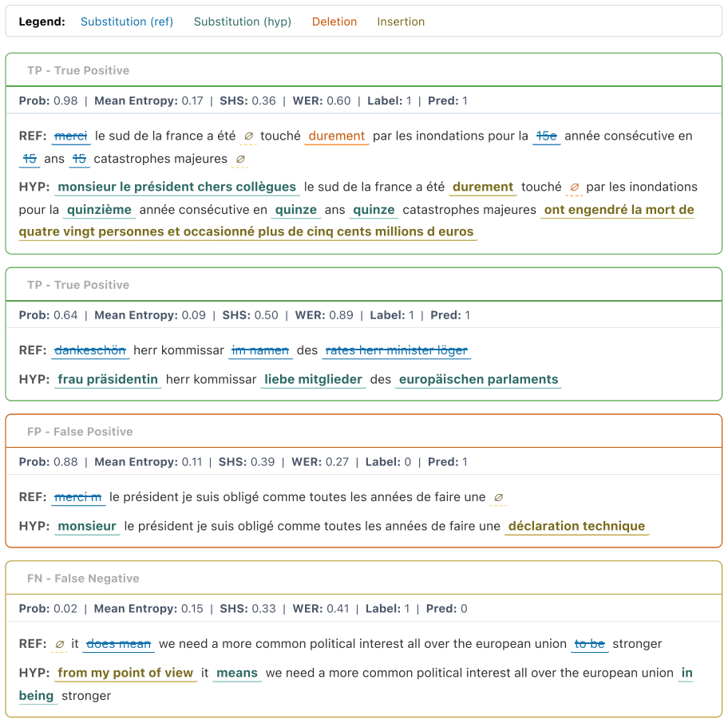Click the empty-set symbol before touché in REF
The width and height of the screenshot is (728, 723).
248,136
